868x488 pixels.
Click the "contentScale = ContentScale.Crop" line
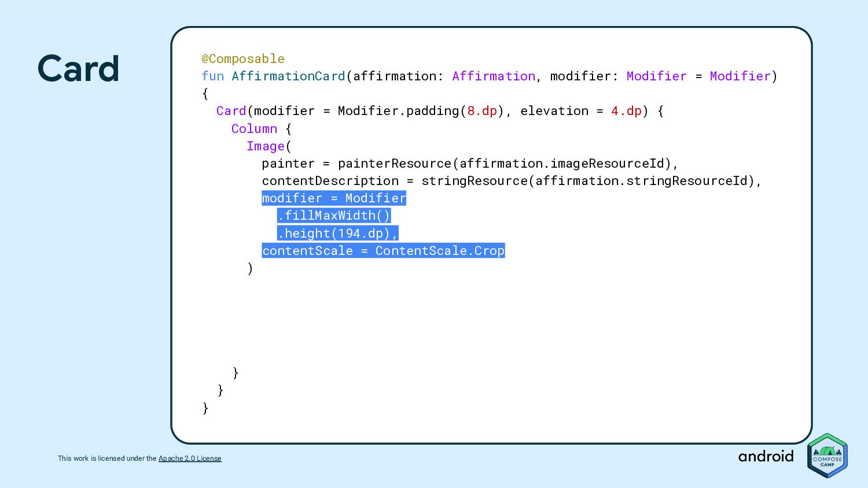coord(383,250)
